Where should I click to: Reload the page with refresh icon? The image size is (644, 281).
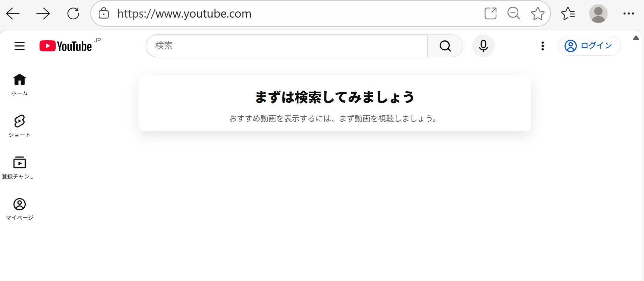pyautogui.click(x=73, y=14)
